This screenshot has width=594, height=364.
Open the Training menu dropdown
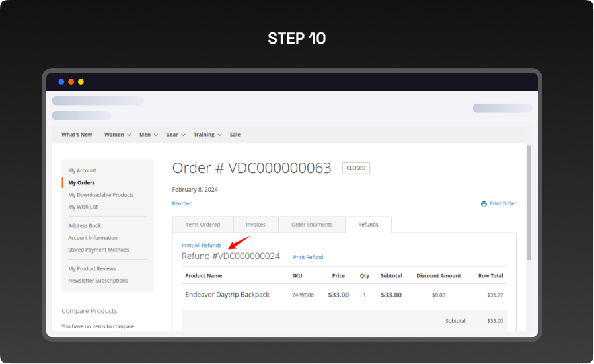[207, 135]
